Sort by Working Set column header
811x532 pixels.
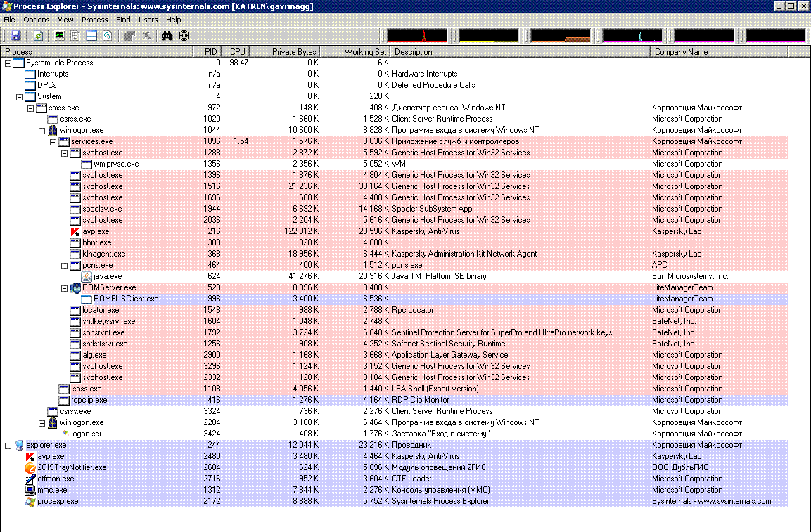coord(355,52)
